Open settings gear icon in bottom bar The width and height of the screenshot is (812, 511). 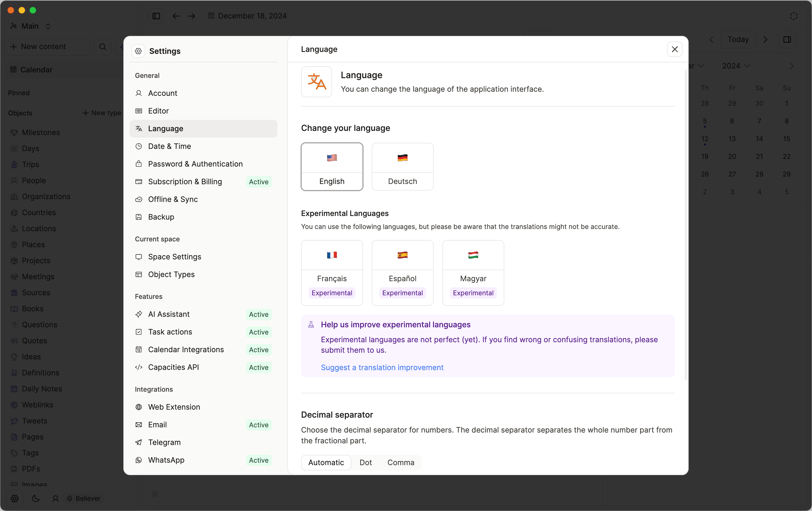[15, 498]
